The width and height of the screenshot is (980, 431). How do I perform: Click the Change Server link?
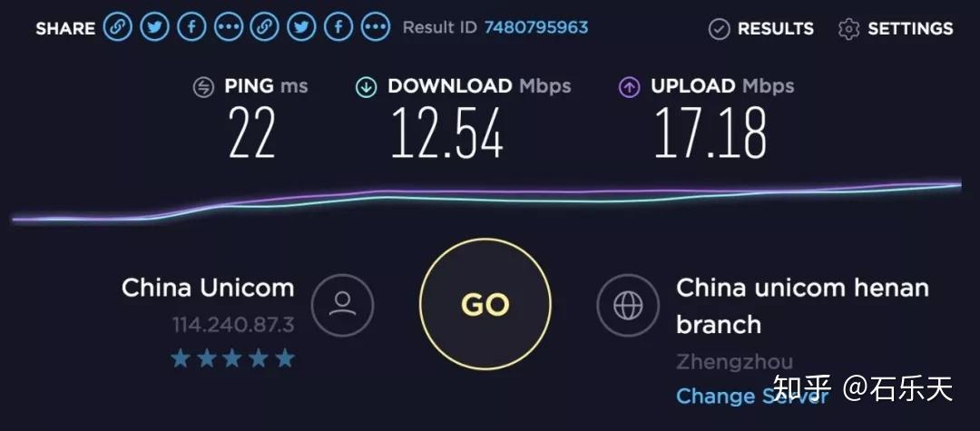[x=752, y=396]
